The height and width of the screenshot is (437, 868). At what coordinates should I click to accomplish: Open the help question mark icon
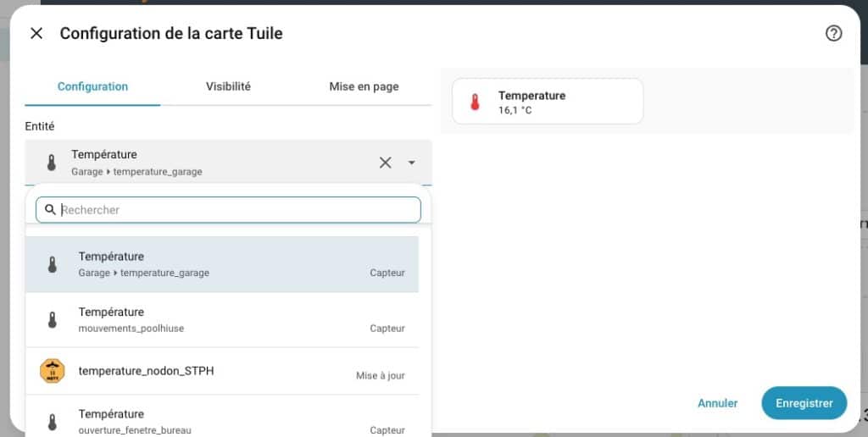coord(833,33)
